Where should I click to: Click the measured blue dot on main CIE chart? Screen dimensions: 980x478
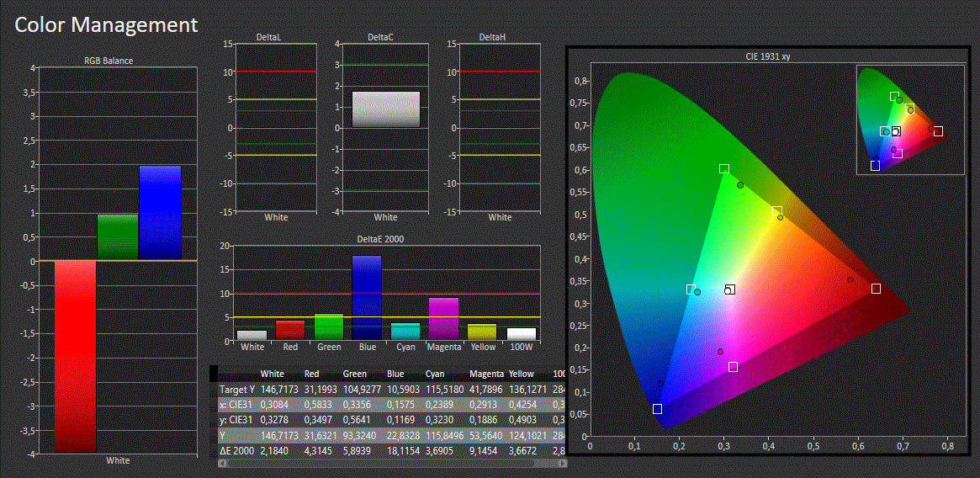tap(660, 383)
